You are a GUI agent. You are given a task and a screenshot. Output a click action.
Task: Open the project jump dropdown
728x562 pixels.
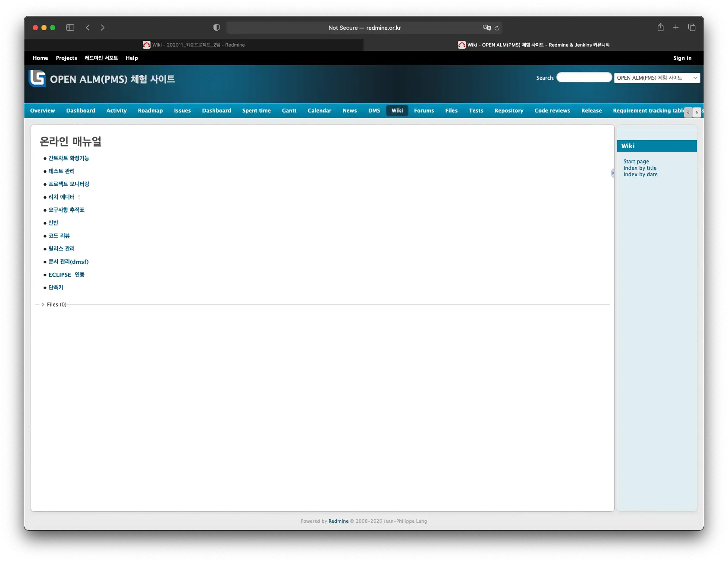click(x=657, y=78)
